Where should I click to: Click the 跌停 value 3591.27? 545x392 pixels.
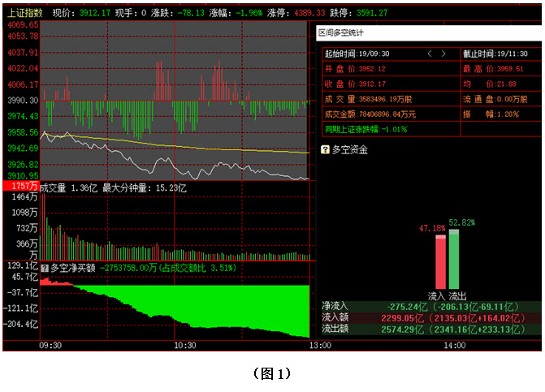(x=372, y=13)
